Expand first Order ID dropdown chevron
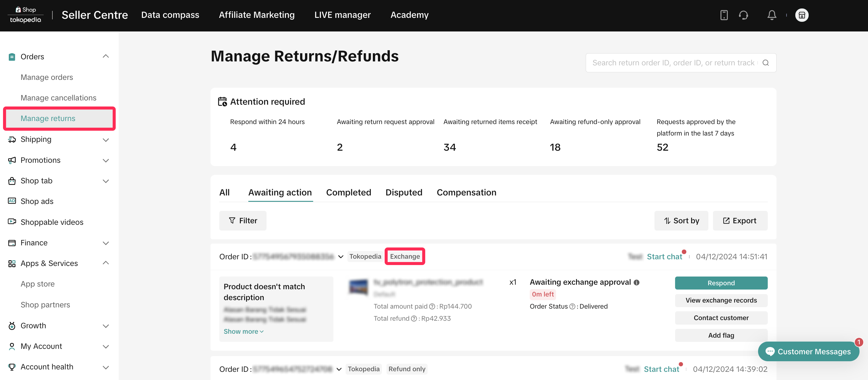 click(341, 257)
